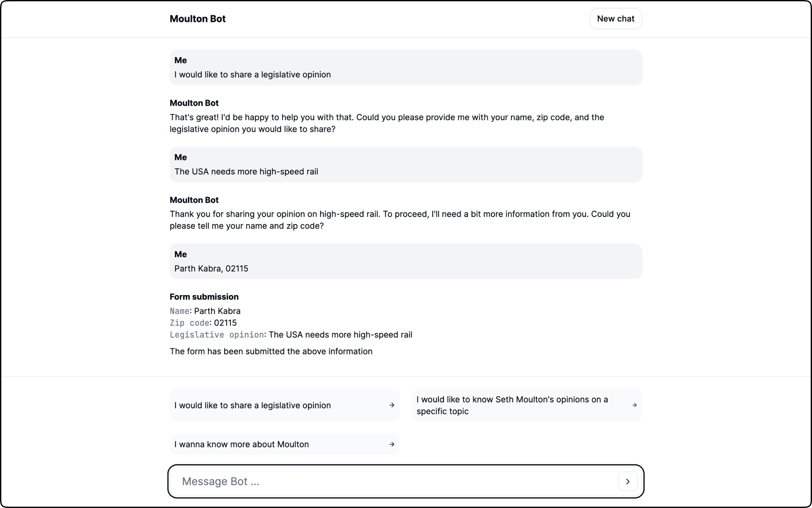Select the 'Form submission' heading
812x508 pixels.
click(x=204, y=297)
